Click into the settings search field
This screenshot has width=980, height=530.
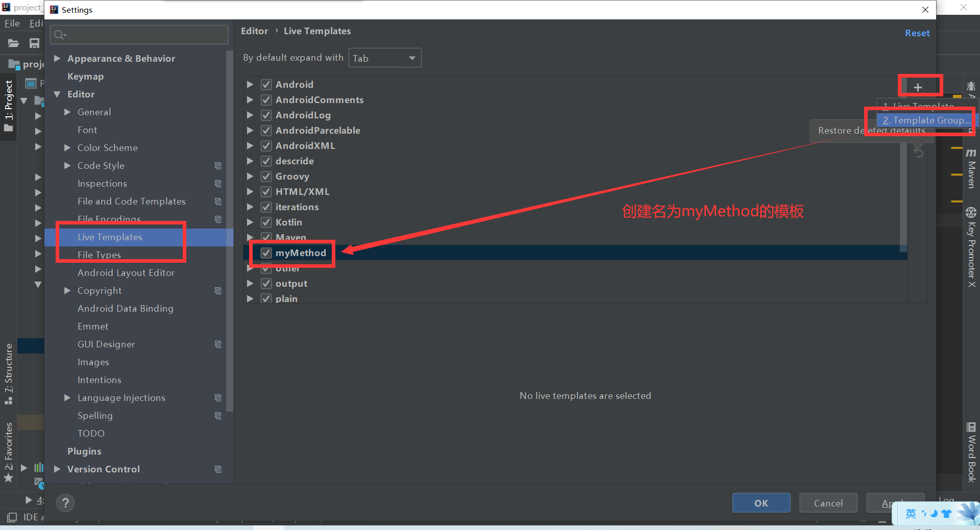(139, 35)
